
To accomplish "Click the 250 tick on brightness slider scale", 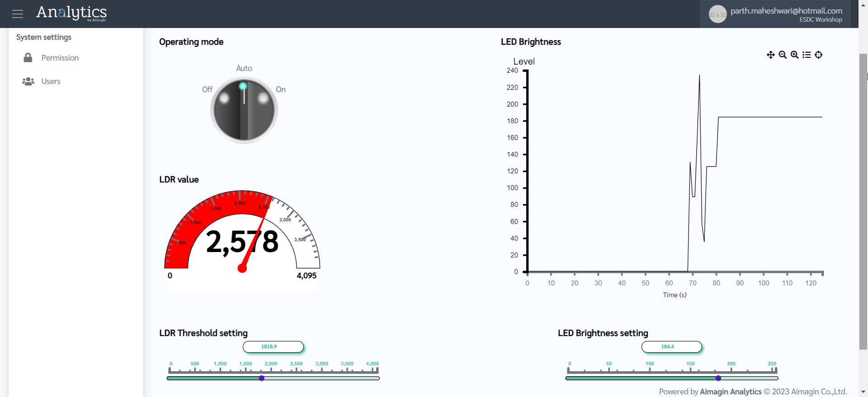I will point(772,364).
